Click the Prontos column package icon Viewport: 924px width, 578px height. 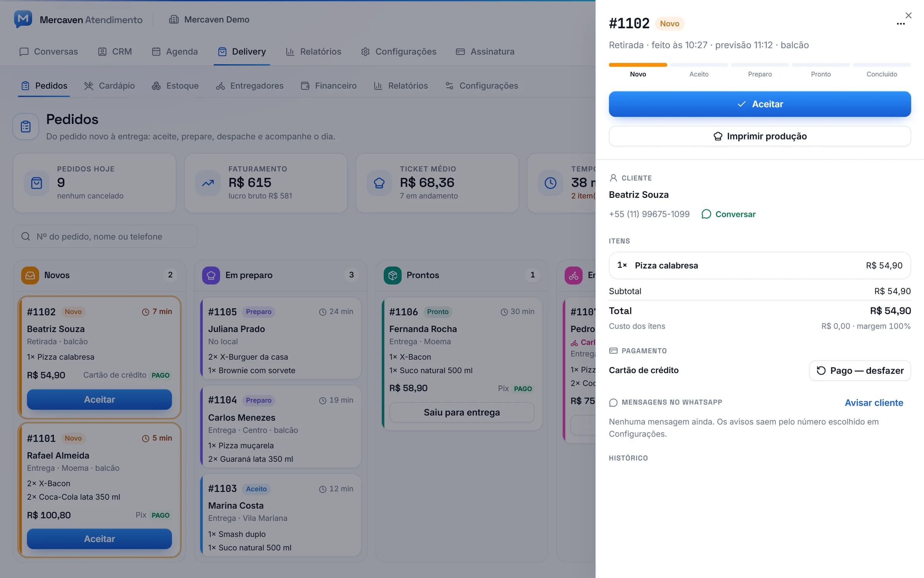392,275
